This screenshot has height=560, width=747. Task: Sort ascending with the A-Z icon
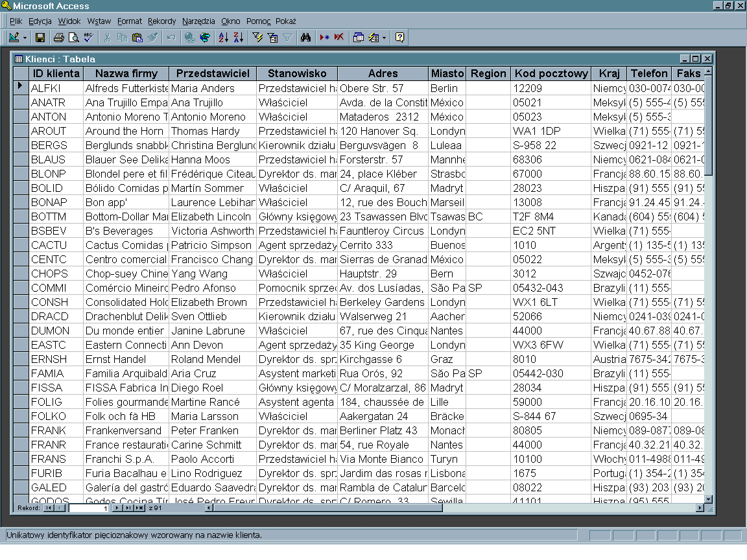coord(224,38)
